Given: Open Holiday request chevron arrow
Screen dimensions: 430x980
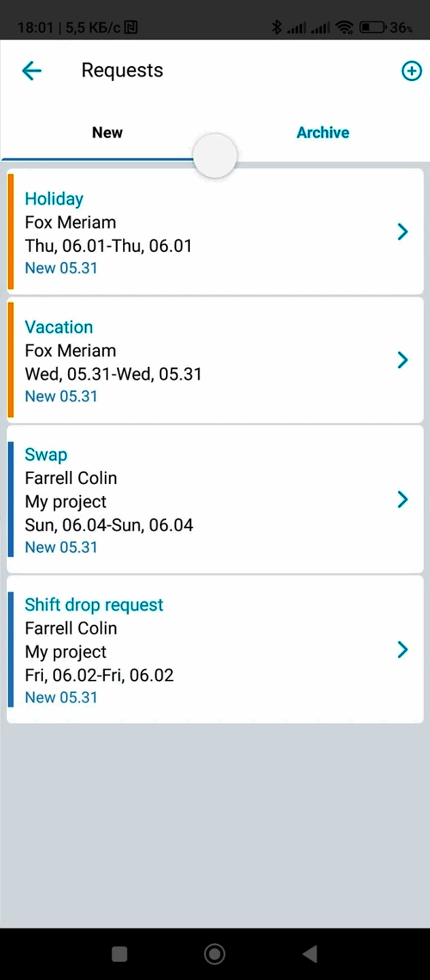Looking at the screenshot, I should point(403,232).
